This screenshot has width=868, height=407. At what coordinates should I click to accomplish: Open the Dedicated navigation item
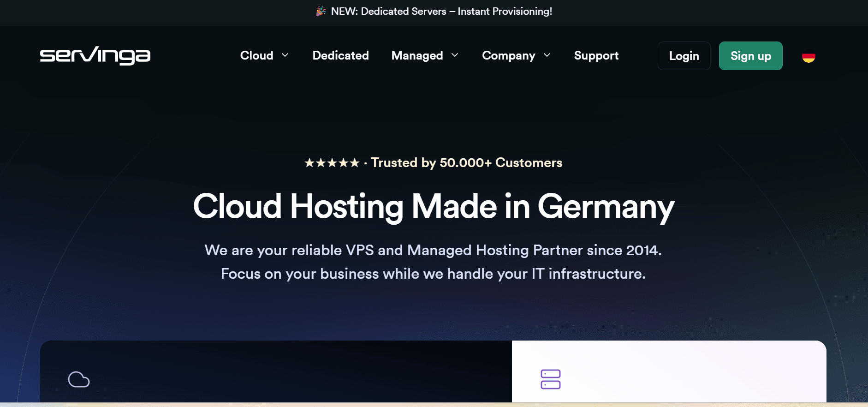[340, 56]
